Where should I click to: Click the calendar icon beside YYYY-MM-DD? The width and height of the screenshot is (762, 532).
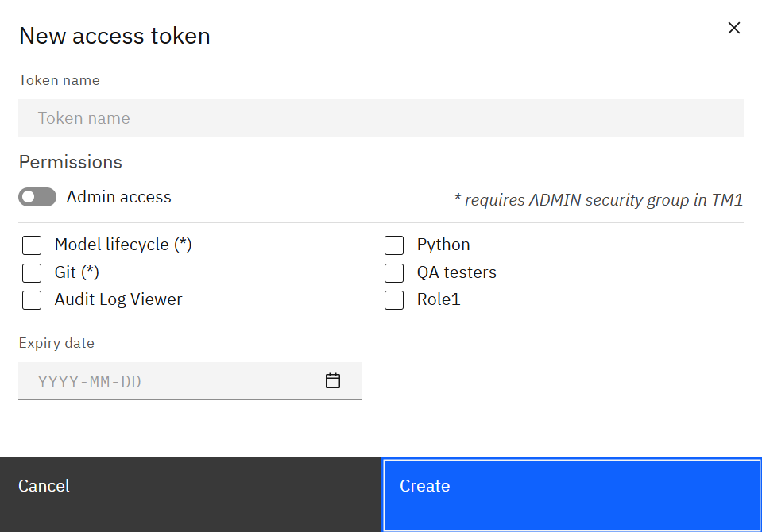coord(333,380)
